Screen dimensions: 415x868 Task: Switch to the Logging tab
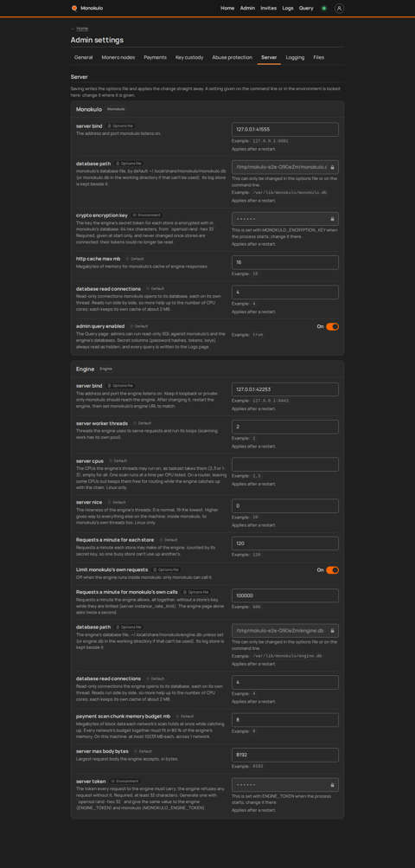[295, 58]
